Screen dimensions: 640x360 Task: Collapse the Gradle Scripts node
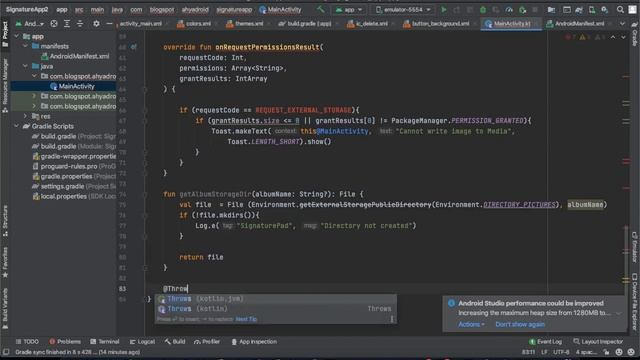(x=17, y=126)
